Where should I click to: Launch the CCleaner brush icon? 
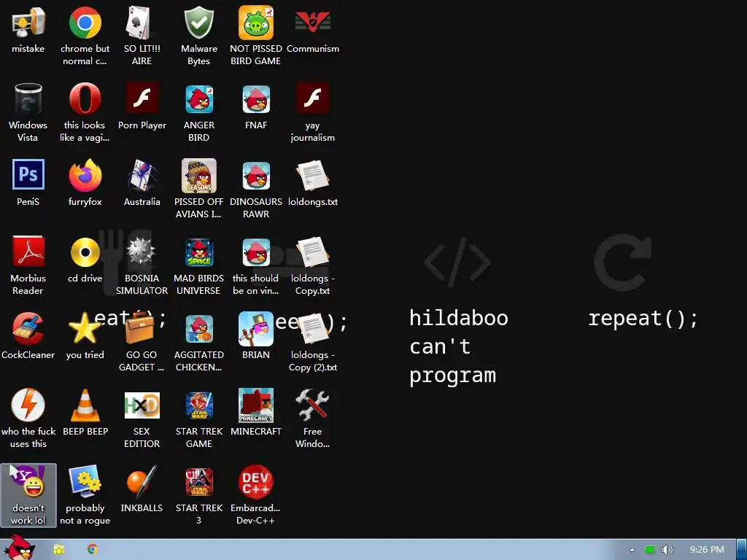coord(28,329)
